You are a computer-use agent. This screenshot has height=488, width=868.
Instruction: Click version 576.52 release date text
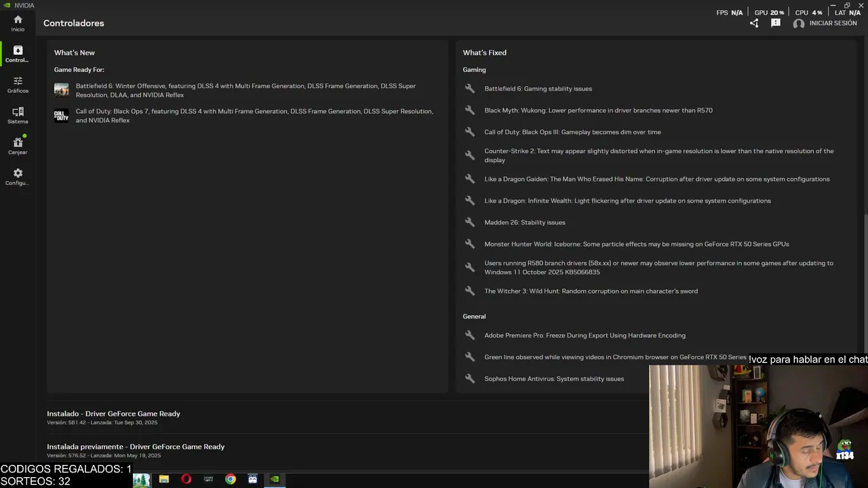click(104, 455)
